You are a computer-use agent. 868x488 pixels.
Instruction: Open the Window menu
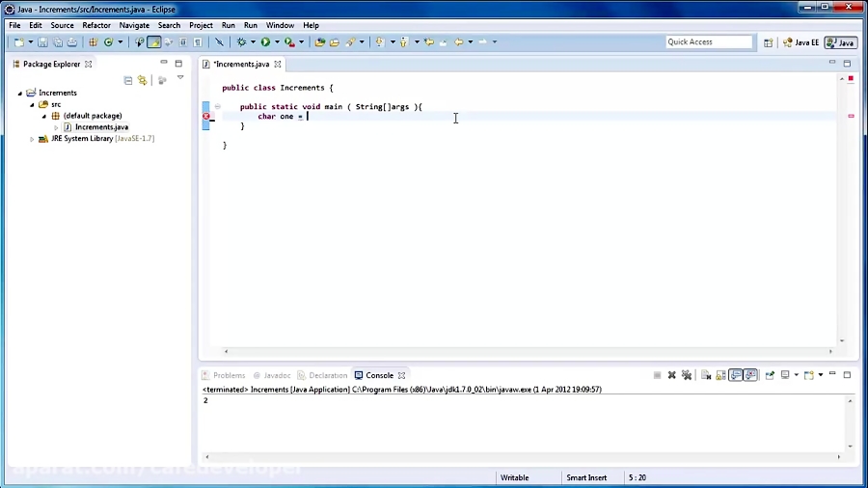pyautogui.click(x=280, y=25)
